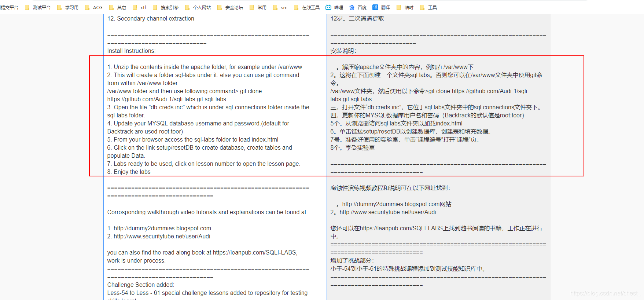
Task: Click step '4. Update your MYSQL database username'
Action: pos(198,123)
